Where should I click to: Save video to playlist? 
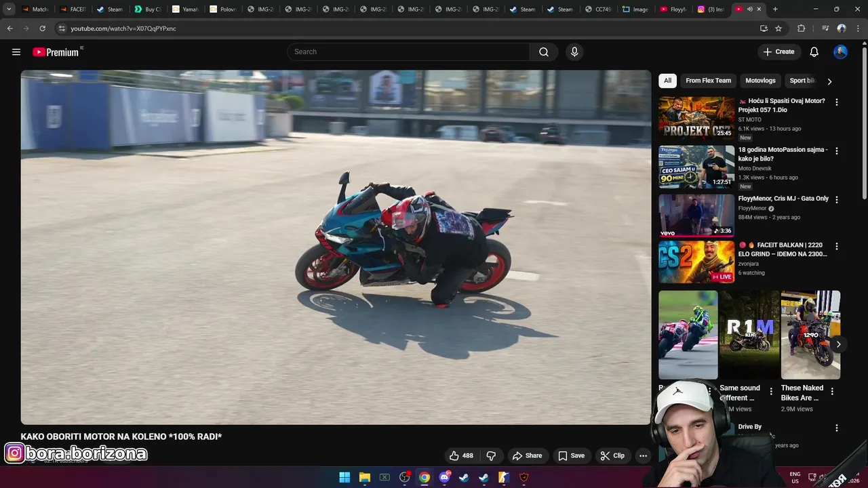tap(571, 455)
